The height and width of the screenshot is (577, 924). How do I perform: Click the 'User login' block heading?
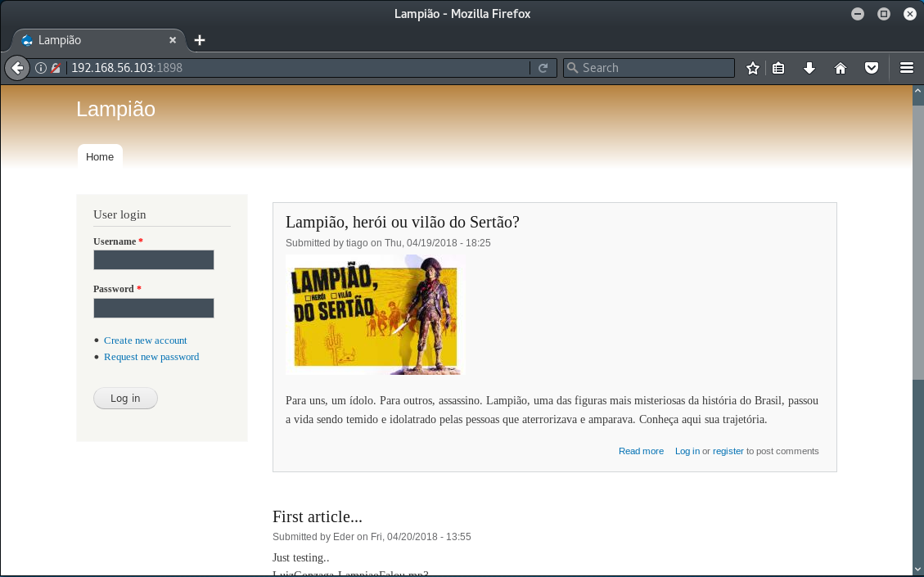point(119,214)
